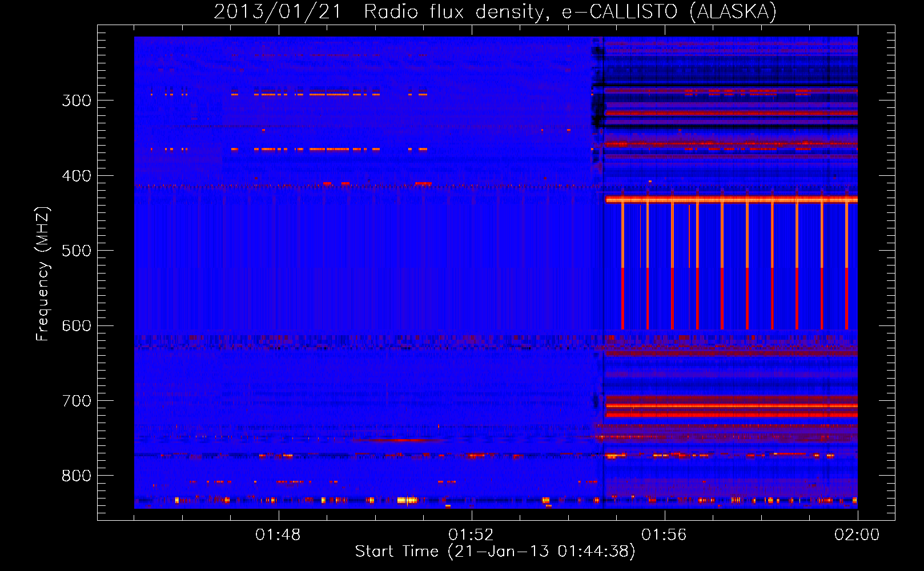Viewport: 924px width, 571px height.
Task: Click the "700" frequency tick label
Action: pos(77,401)
